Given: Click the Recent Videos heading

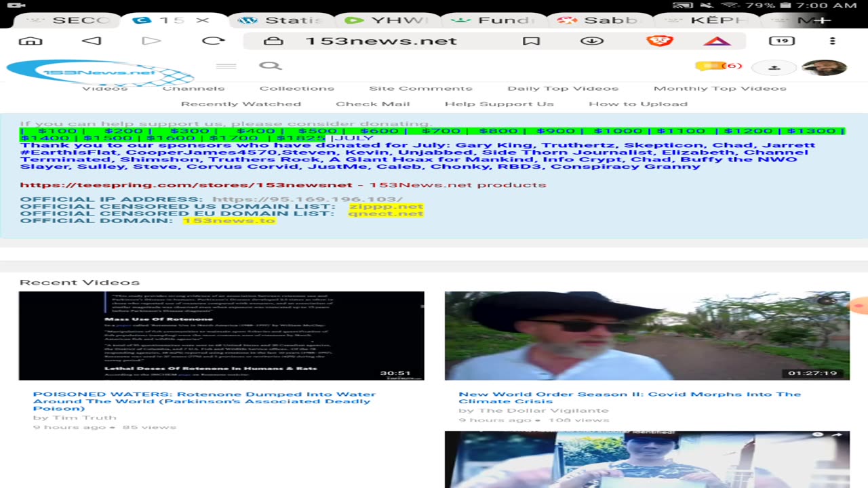Looking at the screenshot, I should 79,283.
